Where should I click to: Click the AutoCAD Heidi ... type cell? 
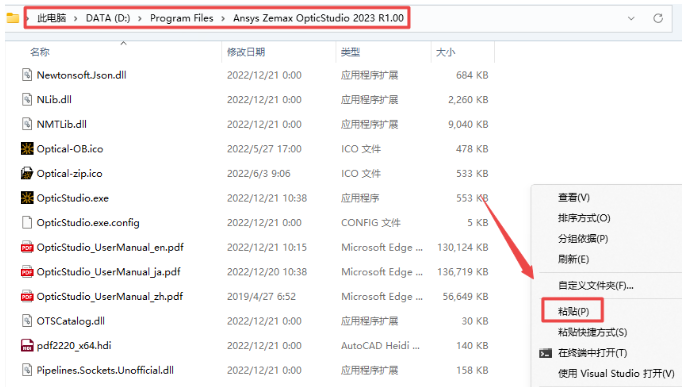380,346
